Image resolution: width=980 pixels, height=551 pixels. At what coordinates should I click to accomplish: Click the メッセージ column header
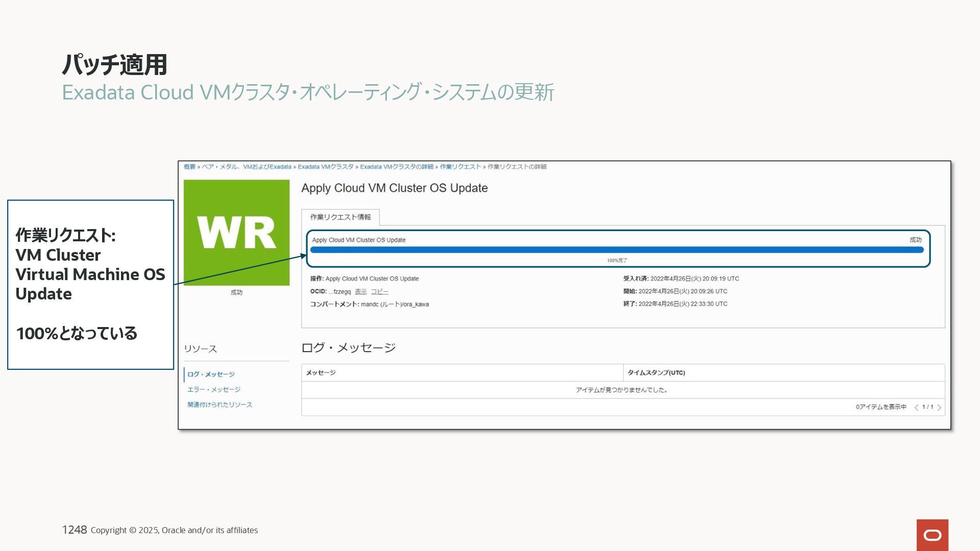(321, 373)
